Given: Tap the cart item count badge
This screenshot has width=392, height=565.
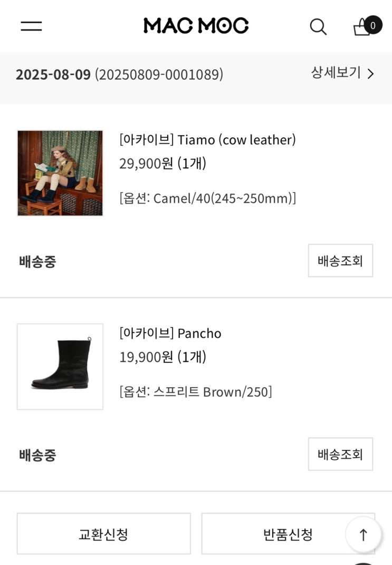Looking at the screenshot, I should pyautogui.click(x=373, y=25).
